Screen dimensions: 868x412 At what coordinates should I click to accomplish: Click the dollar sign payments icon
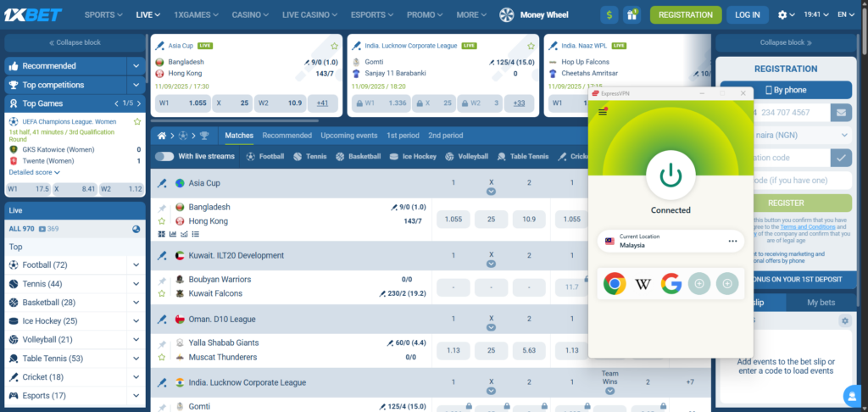609,15
